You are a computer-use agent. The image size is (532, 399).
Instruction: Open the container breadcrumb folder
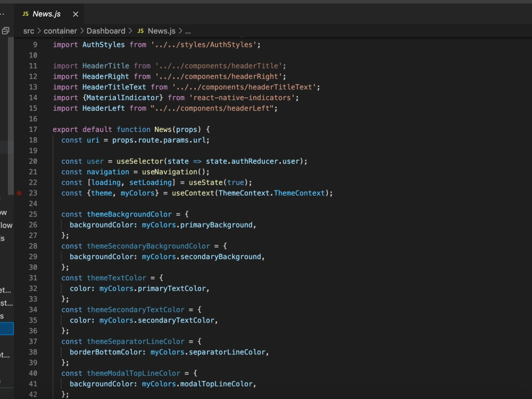point(60,31)
